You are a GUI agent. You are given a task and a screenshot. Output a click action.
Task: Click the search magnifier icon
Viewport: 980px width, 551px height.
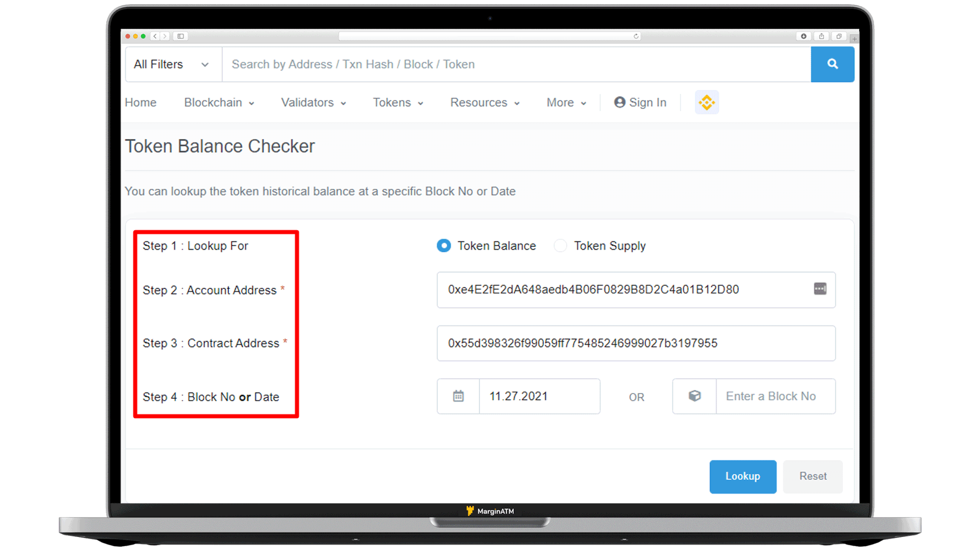[x=833, y=64]
